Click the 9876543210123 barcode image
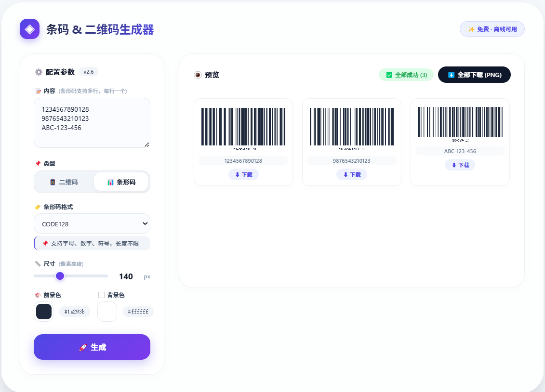 click(351, 129)
